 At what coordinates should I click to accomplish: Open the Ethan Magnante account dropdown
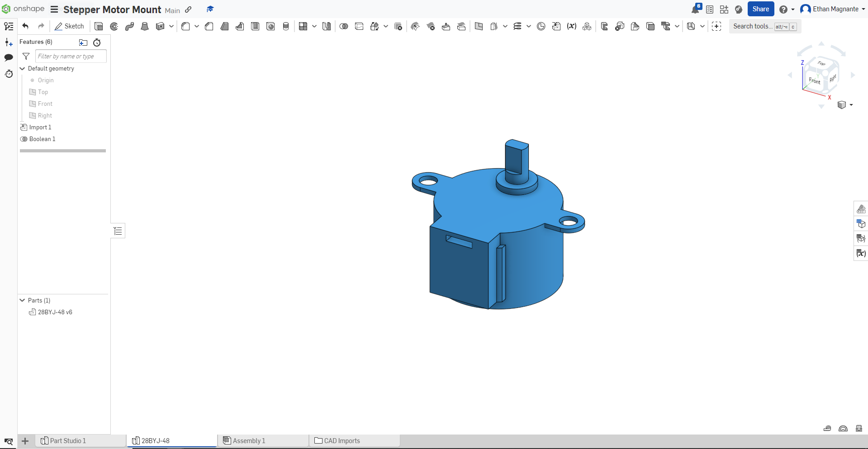[x=832, y=9]
